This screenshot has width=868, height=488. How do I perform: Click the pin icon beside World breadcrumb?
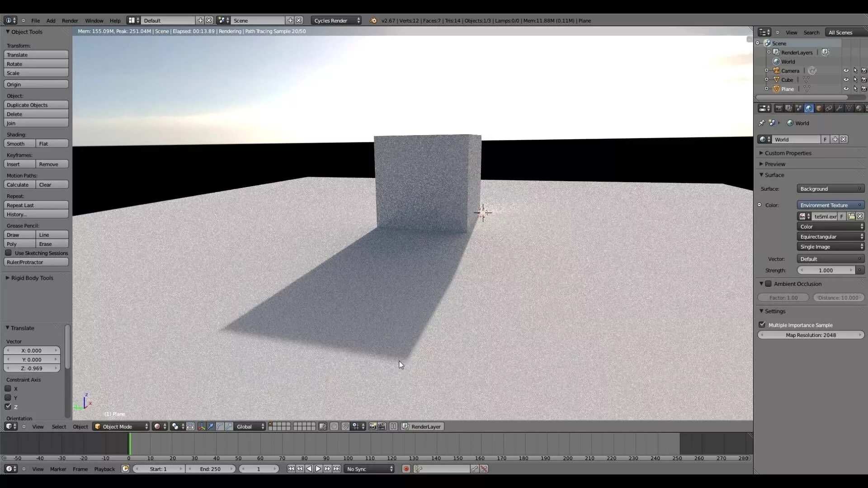[x=761, y=123]
